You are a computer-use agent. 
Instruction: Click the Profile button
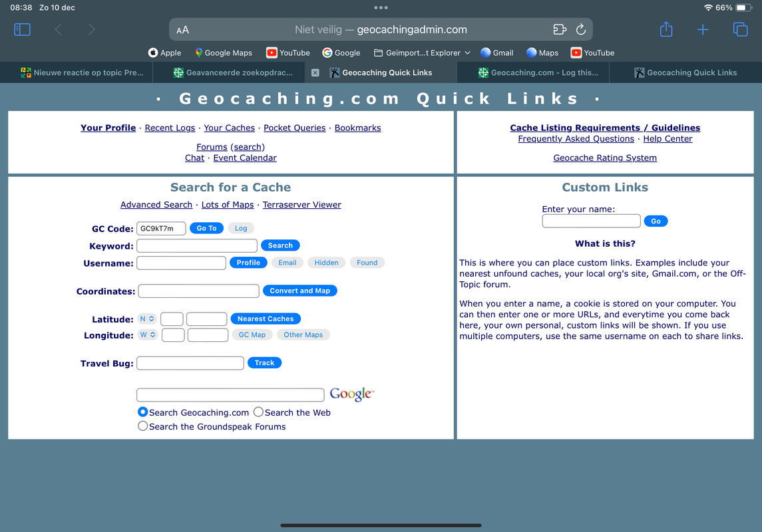coord(248,263)
